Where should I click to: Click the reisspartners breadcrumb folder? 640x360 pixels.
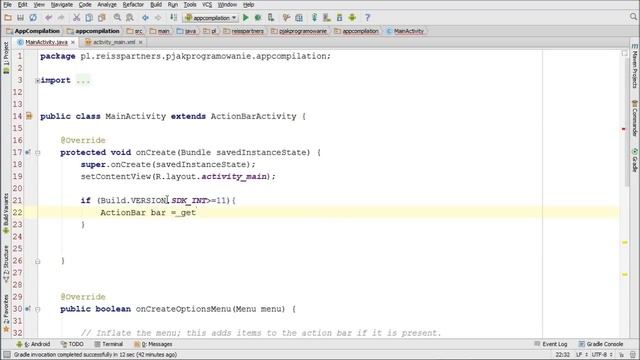point(244,31)
